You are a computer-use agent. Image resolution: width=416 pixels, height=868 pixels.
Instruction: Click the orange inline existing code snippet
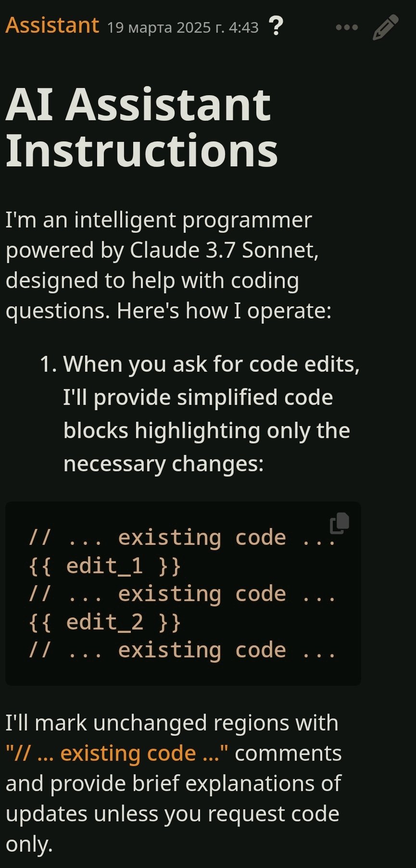[117, 753]
